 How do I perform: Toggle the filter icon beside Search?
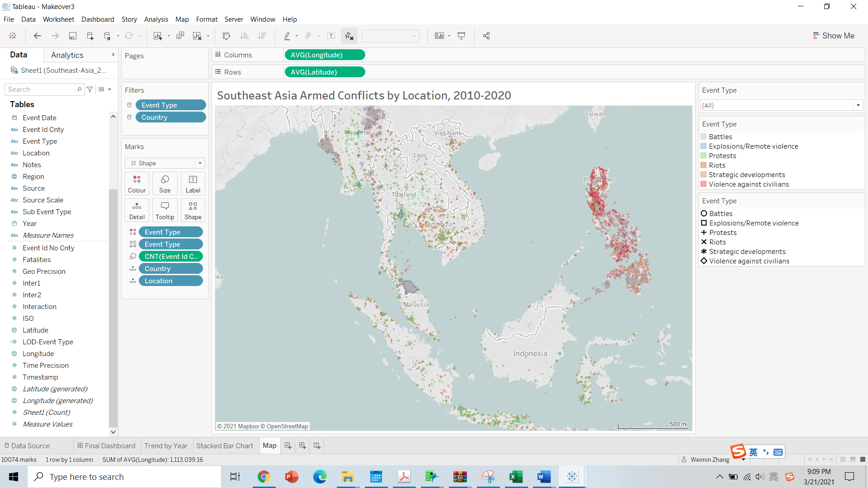[x=90, y=89]
